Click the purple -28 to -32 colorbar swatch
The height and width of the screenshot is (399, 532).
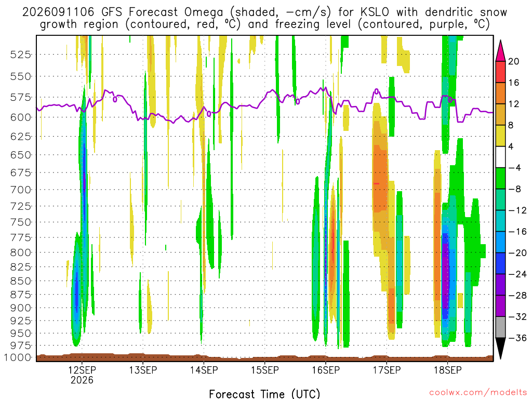[x=500, y=307]
